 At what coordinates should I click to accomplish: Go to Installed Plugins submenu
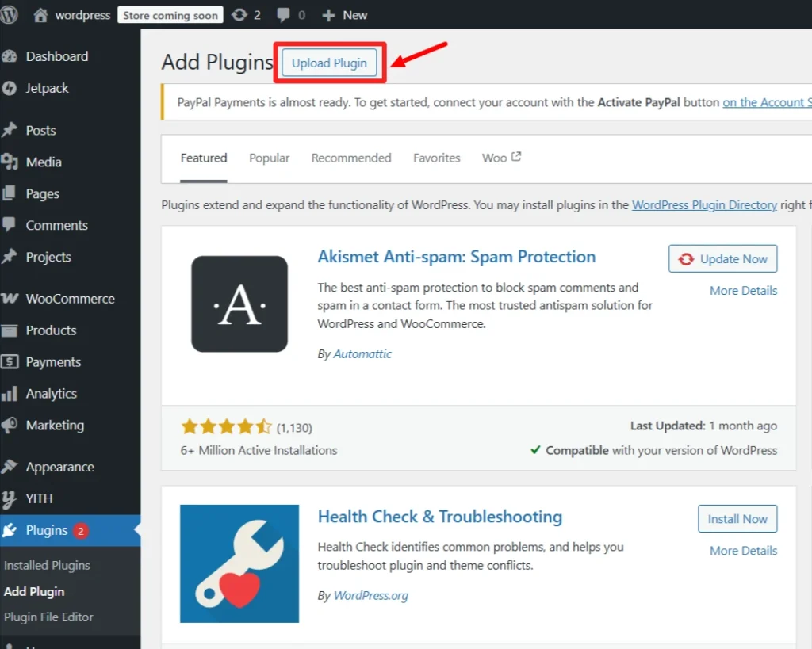(47, 566)
